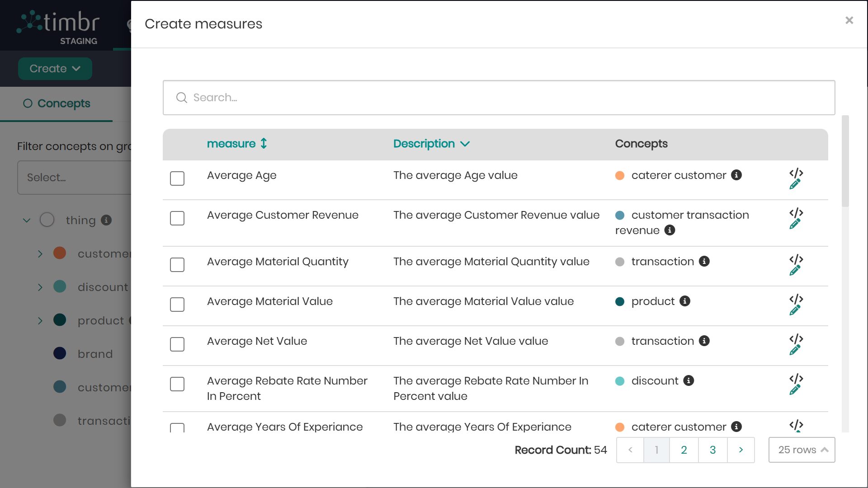
Task: Click navy dot beside brand in tree
Action: [x=60, y=353]
